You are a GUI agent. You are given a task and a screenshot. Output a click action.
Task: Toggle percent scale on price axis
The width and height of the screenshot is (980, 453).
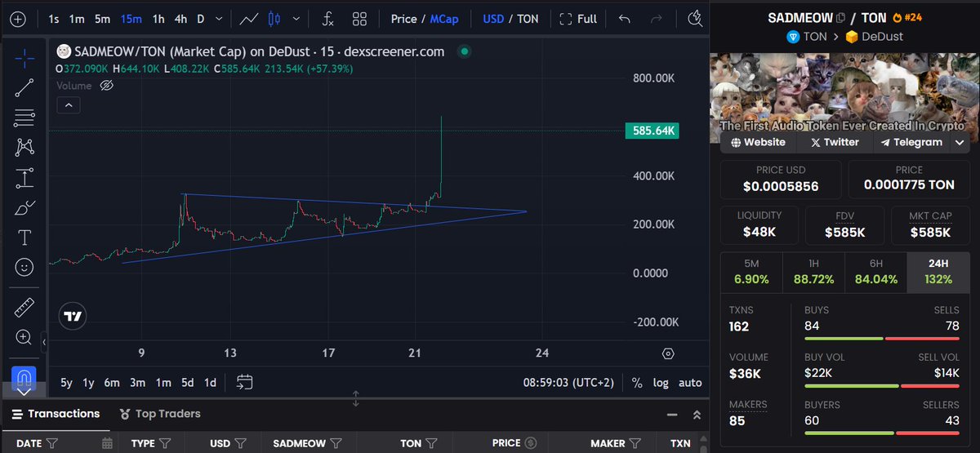tap(636, 382)
